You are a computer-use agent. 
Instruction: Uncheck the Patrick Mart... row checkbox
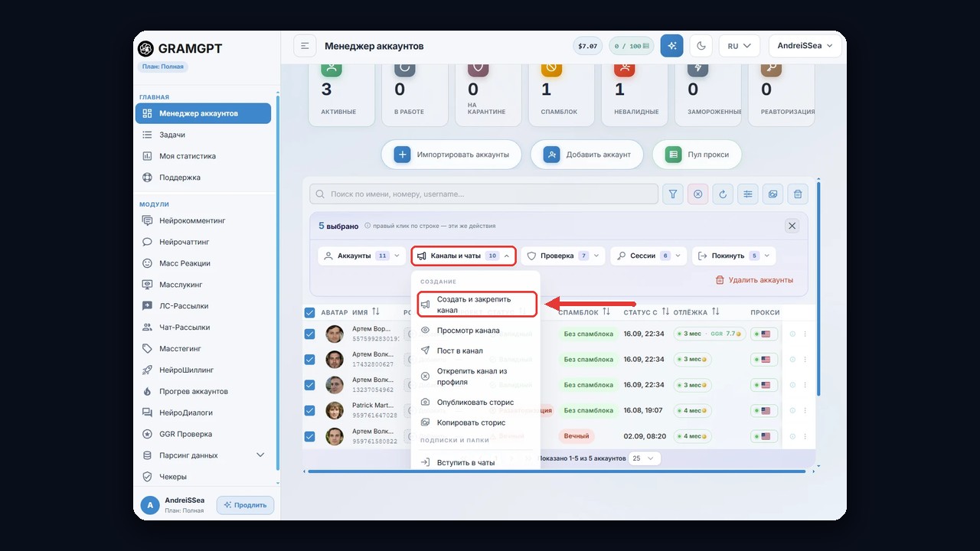(x=310, y=410)
